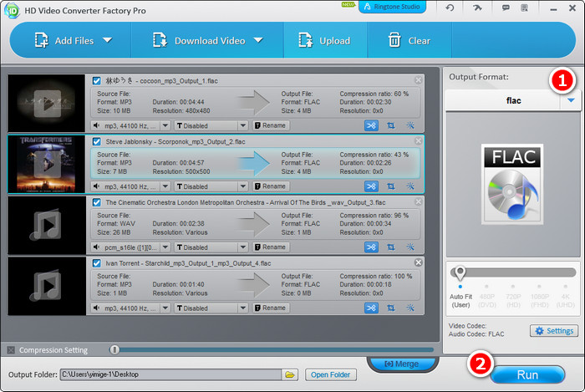Play the Transformers Scorponok thumbnail preview
This screenshot has width=585, height=392.
click(47, 165)
